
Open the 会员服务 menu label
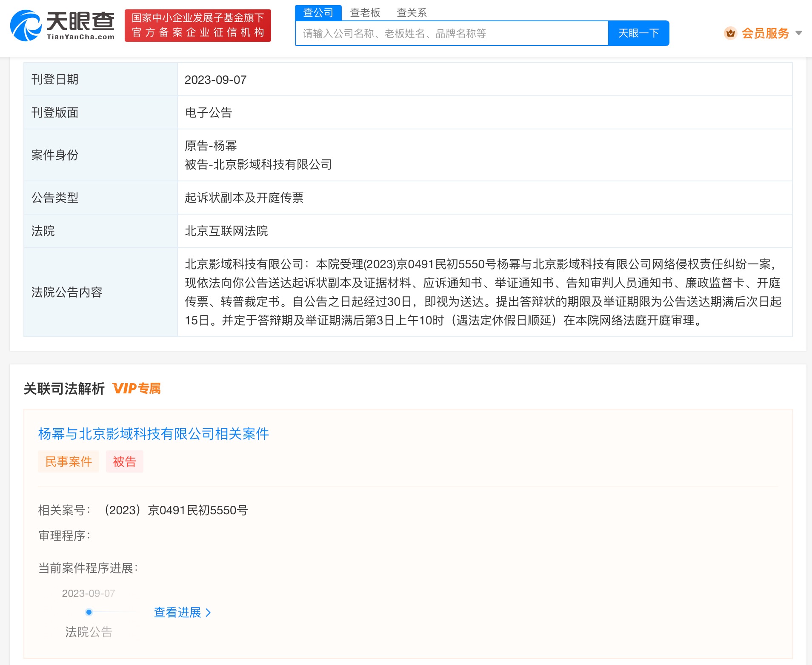[765, 33]
